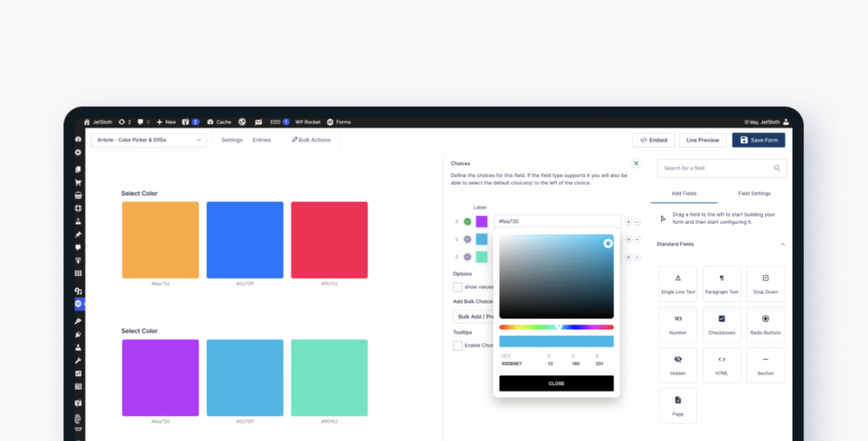Remove the third choice row
This screenshot has height=441, width=868.
point(637,257)
